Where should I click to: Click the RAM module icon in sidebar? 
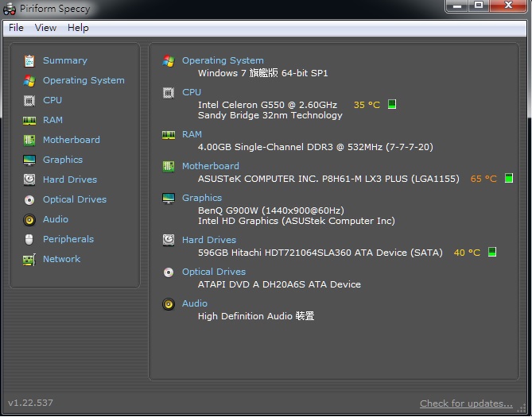pos(29,120)
